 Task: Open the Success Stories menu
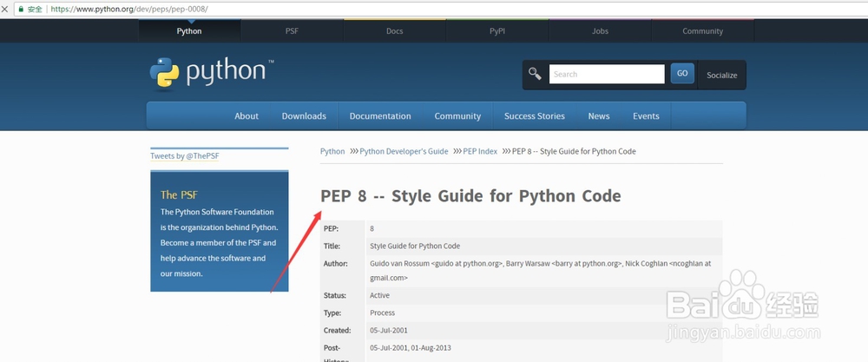pos(534,116)
